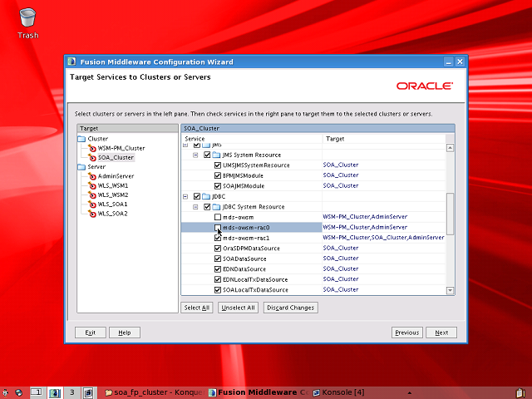The height and width of the screenshot is (399, 532).
Task: Click the WSM-PM_Cluster target icon
Action: coord(92,148)
